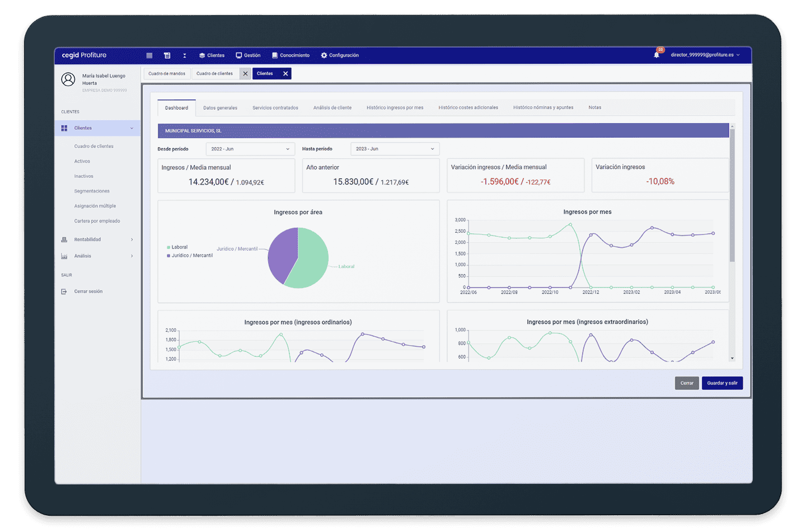Click the Guardar y salir button
Image resolution: width=806 pixels, height=532 pixels.
click(722, 383)
